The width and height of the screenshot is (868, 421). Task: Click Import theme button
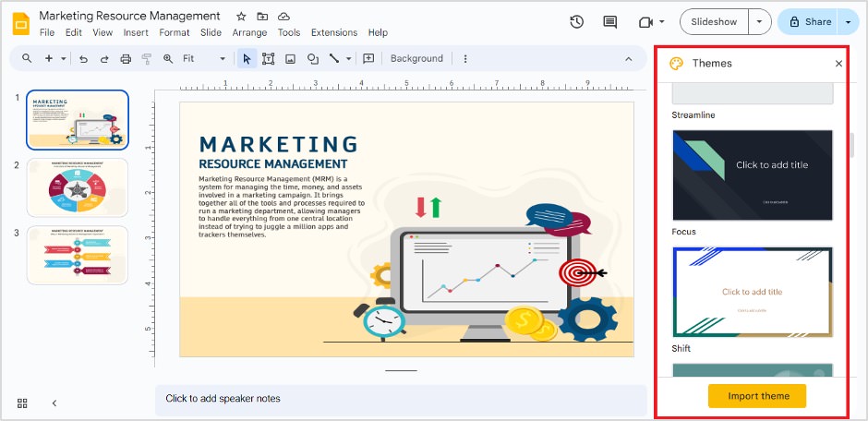pos(757,396)
